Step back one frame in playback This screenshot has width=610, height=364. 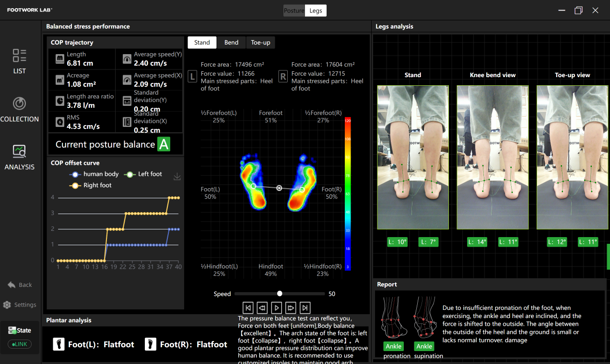click(262, 307)
